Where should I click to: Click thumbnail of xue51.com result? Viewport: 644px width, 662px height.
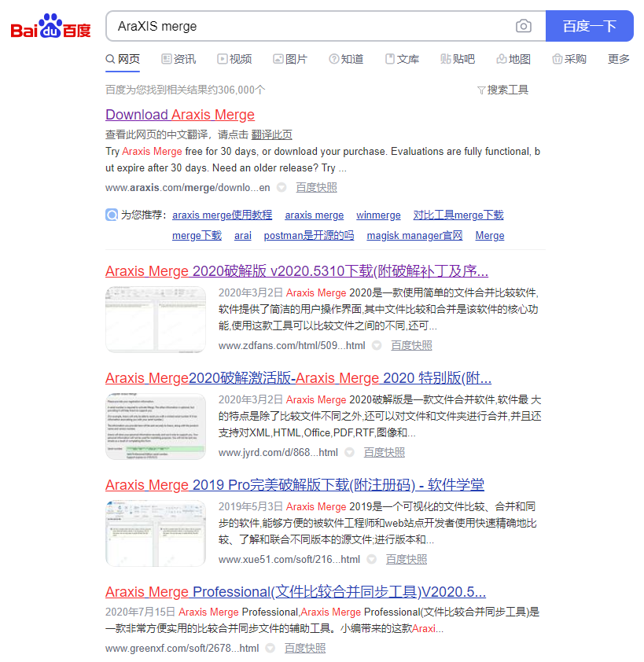pos(156,533)
